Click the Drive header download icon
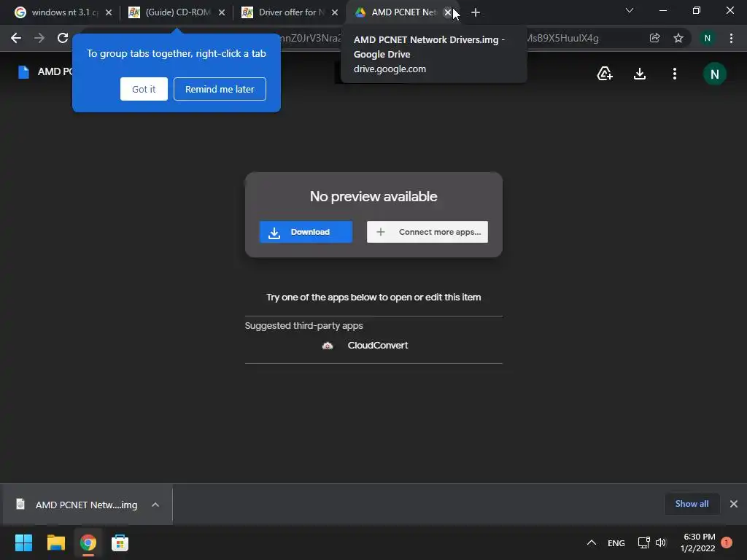The image size is (747, 560). [640, 74]
